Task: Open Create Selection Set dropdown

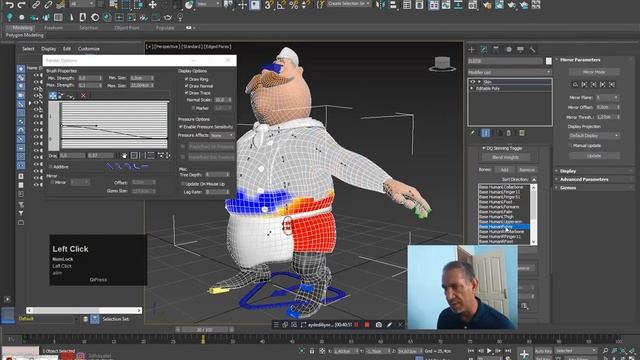Action: [349, 4]
